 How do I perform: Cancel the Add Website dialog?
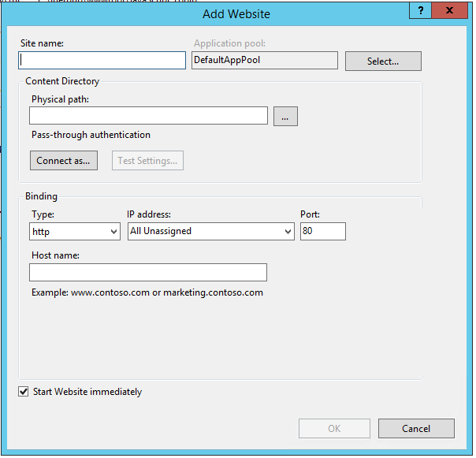(416, 428)
